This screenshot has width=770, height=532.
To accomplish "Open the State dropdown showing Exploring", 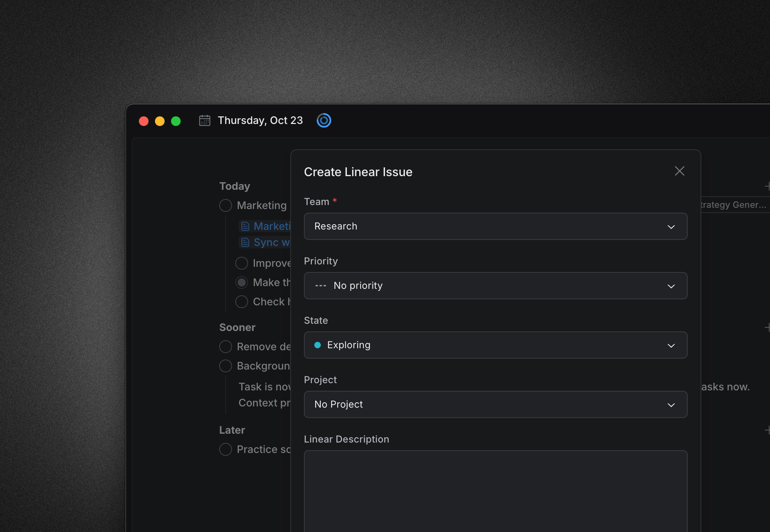I will (x=495, y=345).
